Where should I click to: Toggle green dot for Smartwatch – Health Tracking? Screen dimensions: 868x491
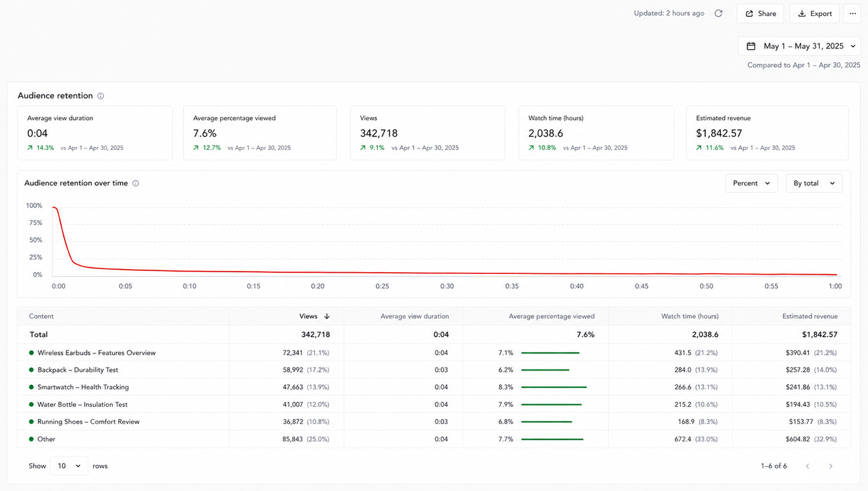[x=31, y=387]
